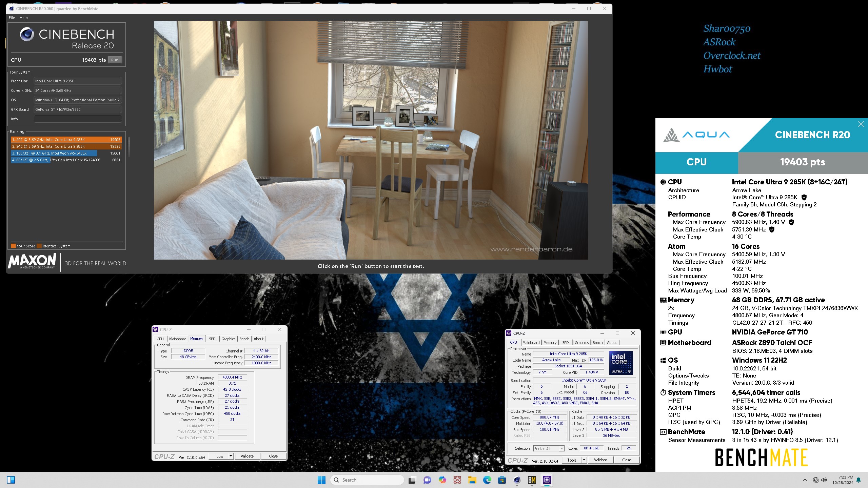
Task: Click the ranking list scrollbar handle
Action: (129, 147)
